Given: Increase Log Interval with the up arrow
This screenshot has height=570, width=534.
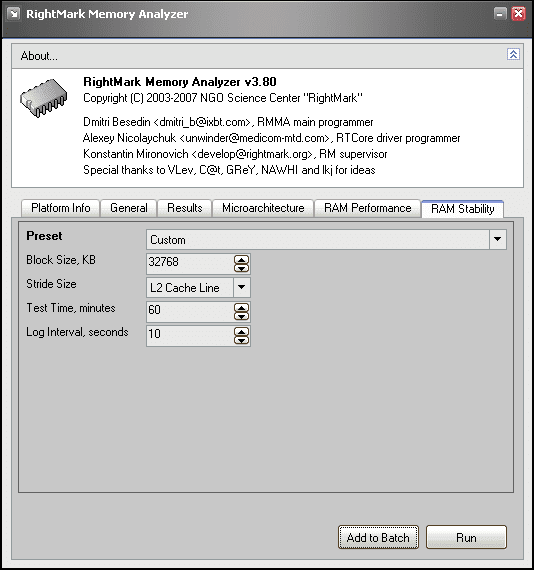Looking at the screenshot, I should tap(241, 332).
